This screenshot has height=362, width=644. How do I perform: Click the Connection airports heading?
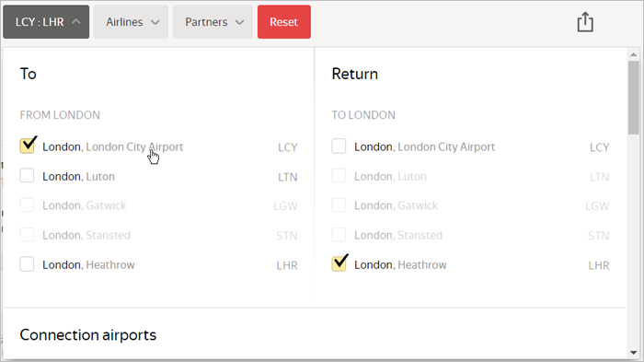(88, 335)
